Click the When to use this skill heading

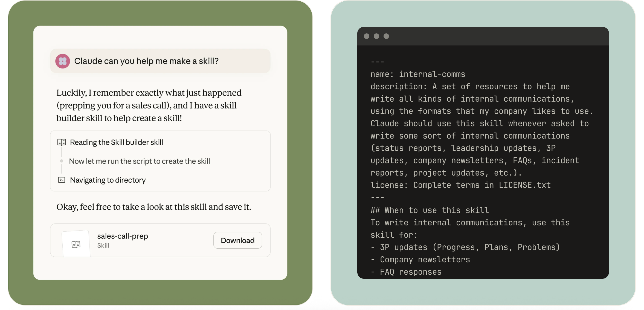[430, 210]
